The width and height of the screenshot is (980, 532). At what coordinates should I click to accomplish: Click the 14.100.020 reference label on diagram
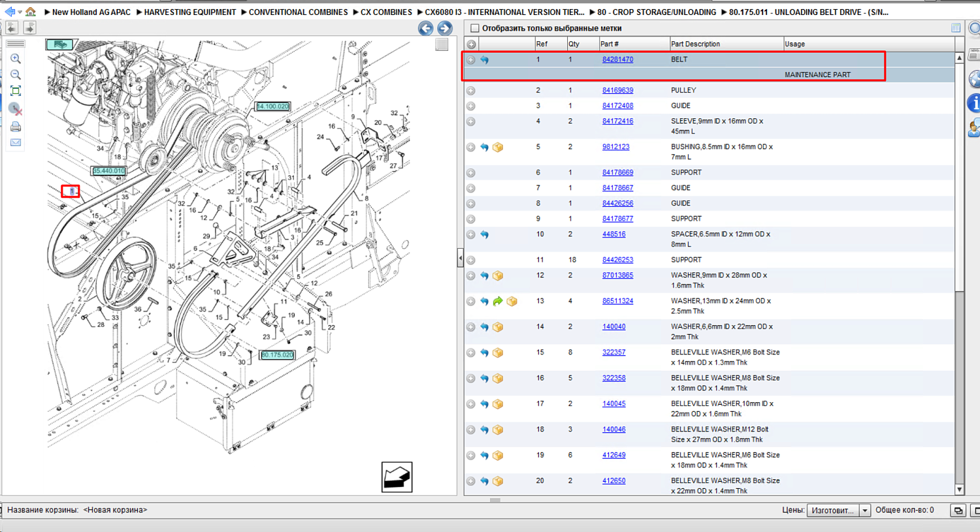click(272, 106)
